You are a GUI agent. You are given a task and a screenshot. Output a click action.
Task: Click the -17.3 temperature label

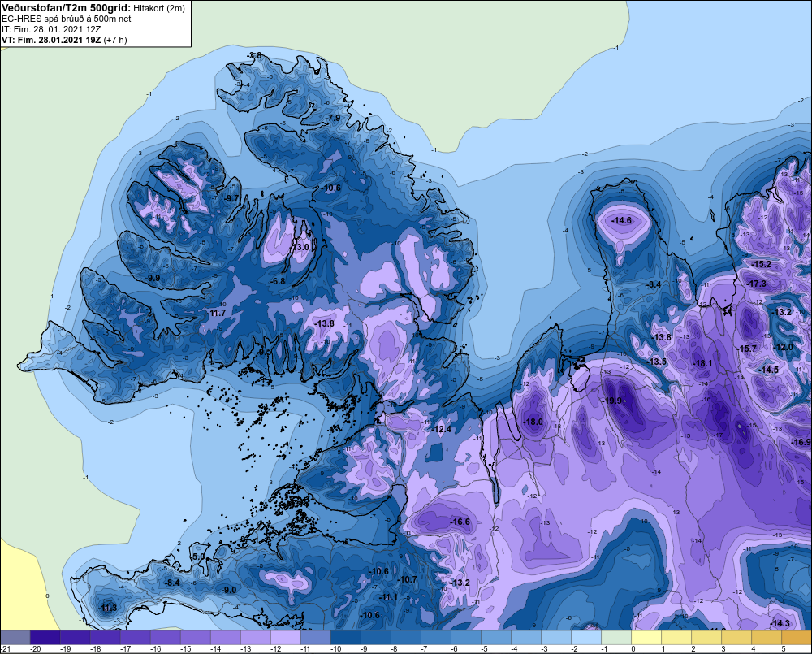coord(756,284)
